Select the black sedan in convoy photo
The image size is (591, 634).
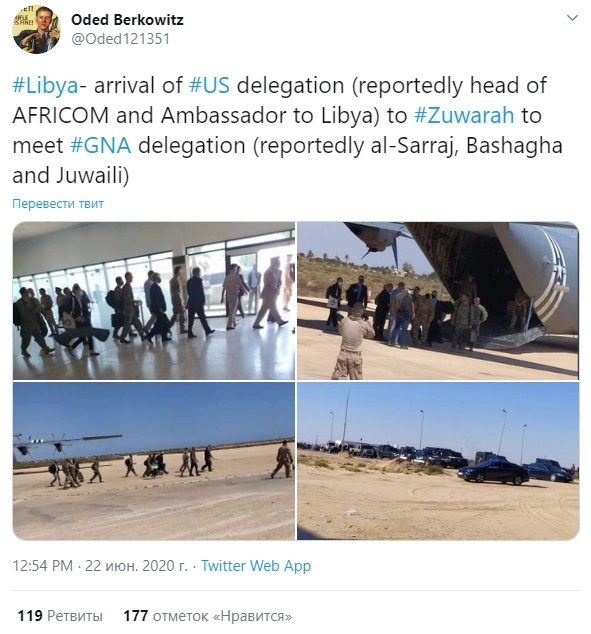tap(494, 473)
